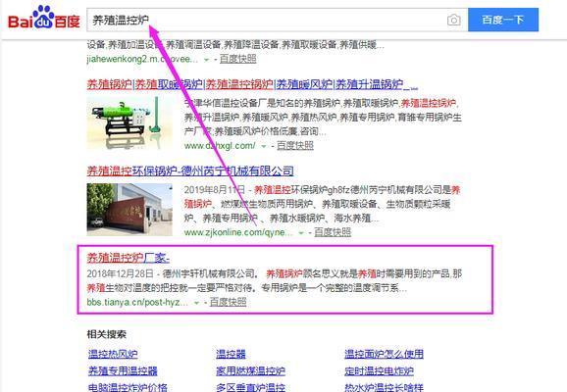Click the jiahewenkong2.m green URL text
Image resolution: width=567 pixels, height=392 pixels.
point(142,59)
